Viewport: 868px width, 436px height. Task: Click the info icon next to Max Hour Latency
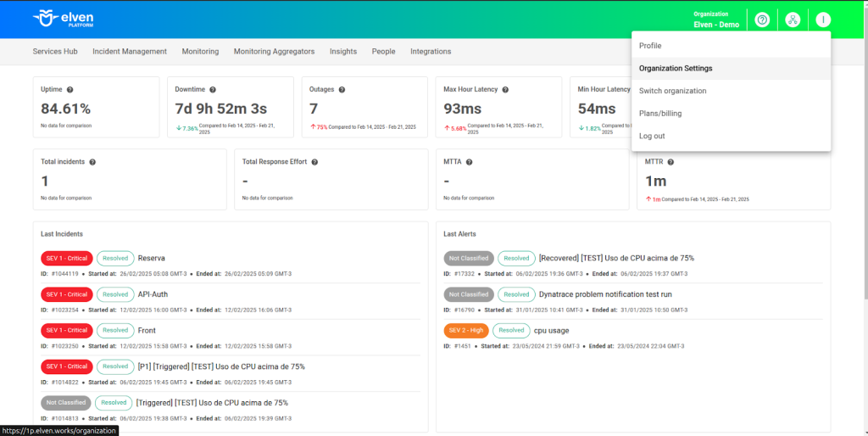pos(505,90)
